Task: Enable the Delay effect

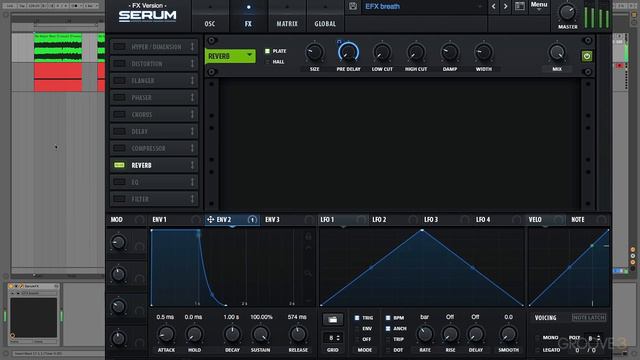Action: point(119,131)
